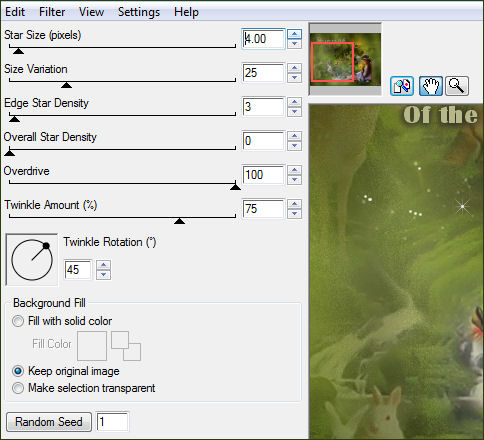Click the navigator thumbnail preview
This screenshot has width=484, height=440.
pos(345,59)
